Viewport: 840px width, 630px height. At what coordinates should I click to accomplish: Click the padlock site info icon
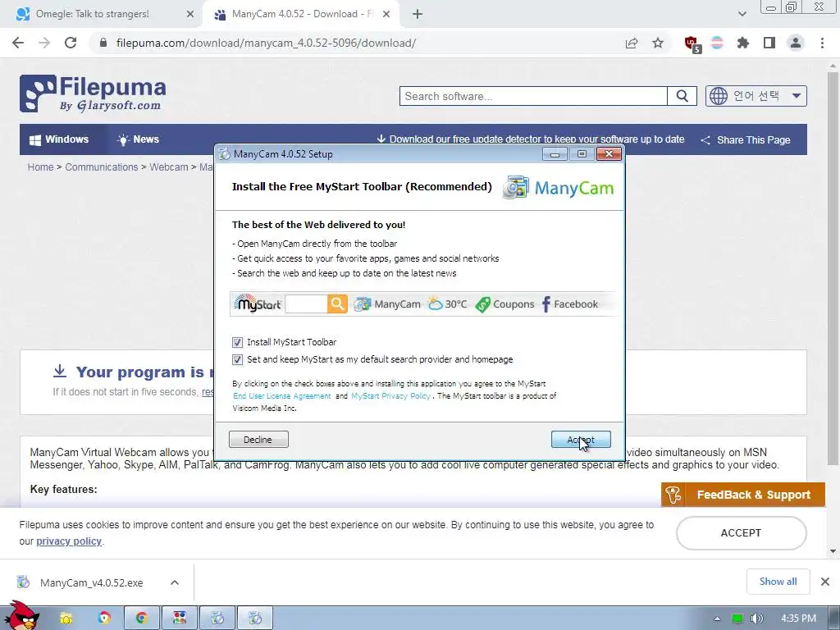point(103,43)
